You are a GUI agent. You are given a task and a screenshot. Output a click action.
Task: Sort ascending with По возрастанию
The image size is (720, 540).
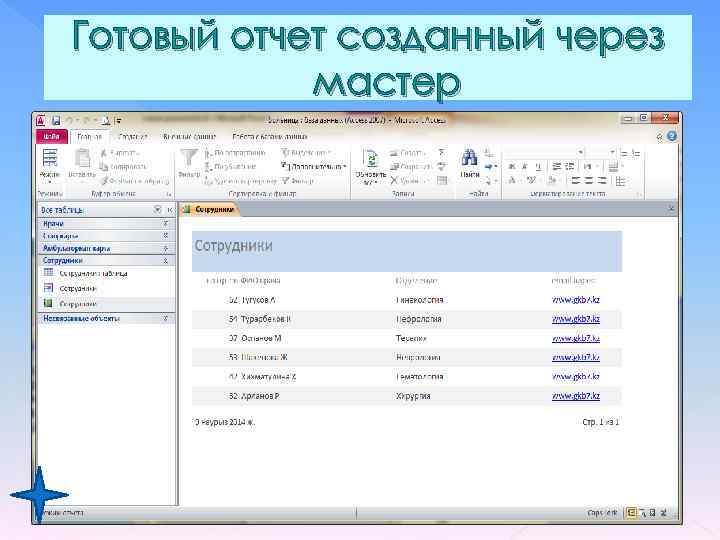236,152
